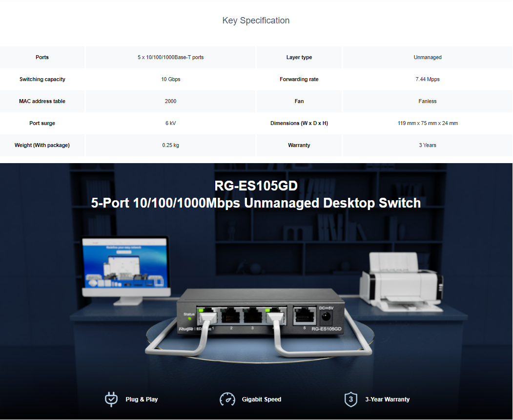
Task: Select the 'Gigabit Speed' label
Action: click(x=262, y=399)
